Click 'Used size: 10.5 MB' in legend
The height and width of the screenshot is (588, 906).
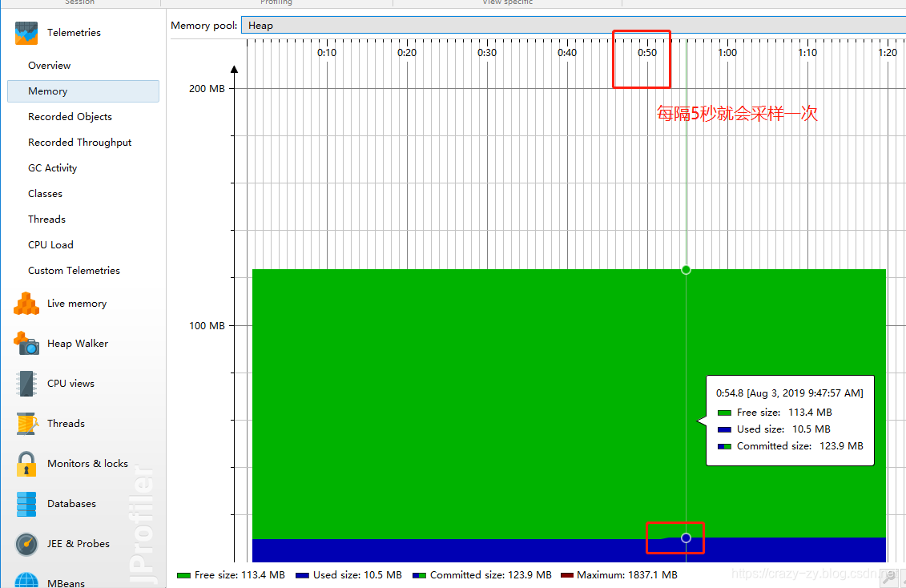357,575
